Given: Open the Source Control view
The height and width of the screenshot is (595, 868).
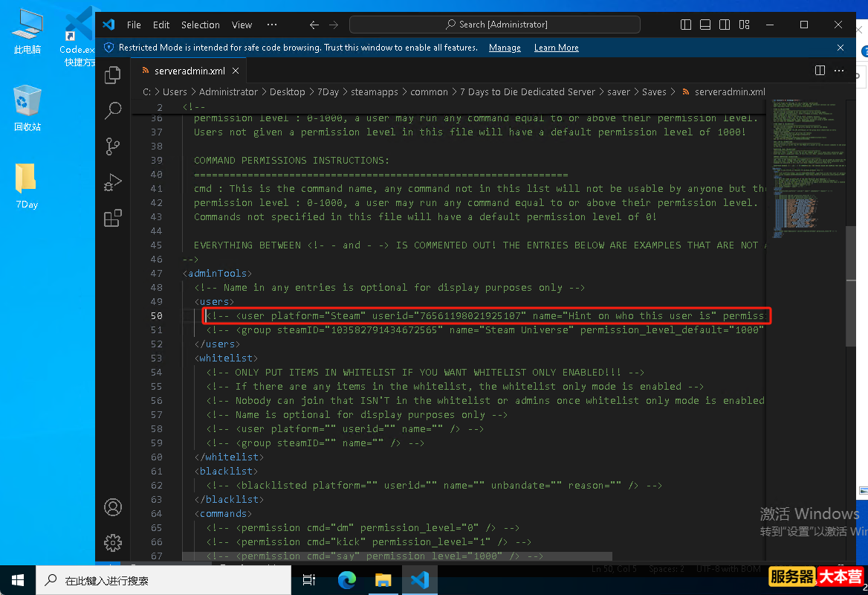Looking at the screenshot, I should tap(112, 147).
